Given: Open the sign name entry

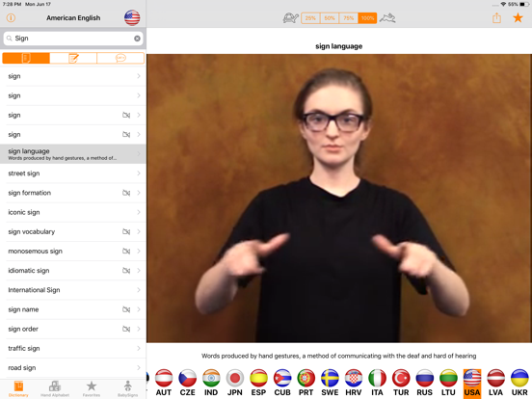Looking at the screenshot, I should point(73,309).
